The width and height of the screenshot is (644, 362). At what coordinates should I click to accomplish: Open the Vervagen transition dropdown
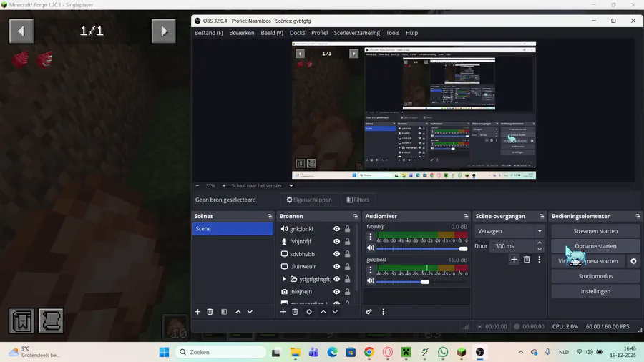pos(509,231)
